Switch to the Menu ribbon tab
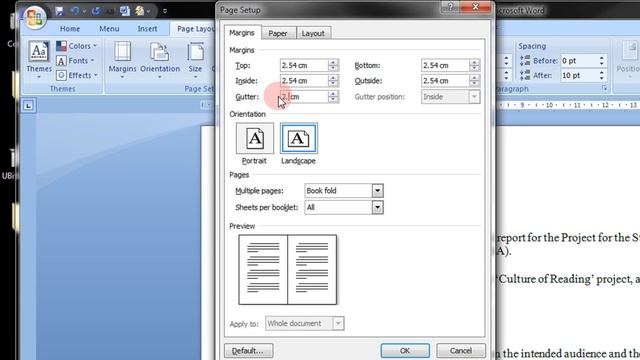This screenshot has height=360, width=640. pos(109,29)
